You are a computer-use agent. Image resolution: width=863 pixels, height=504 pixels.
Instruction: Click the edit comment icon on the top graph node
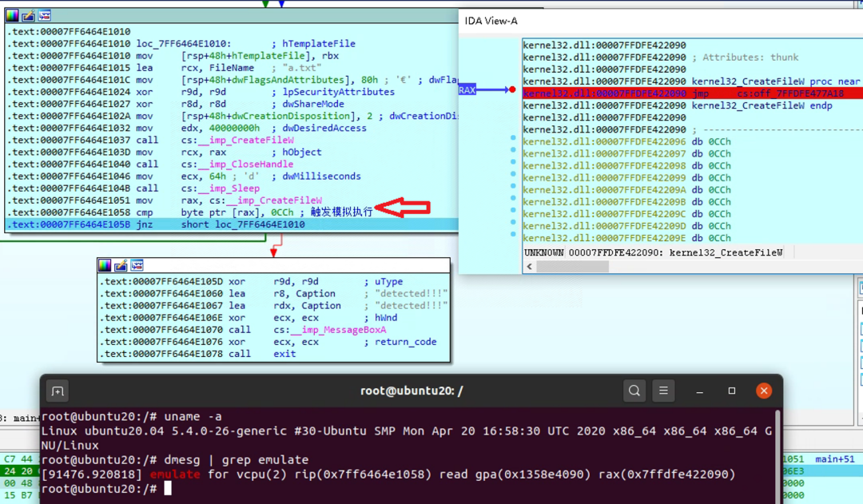(28, 15)
